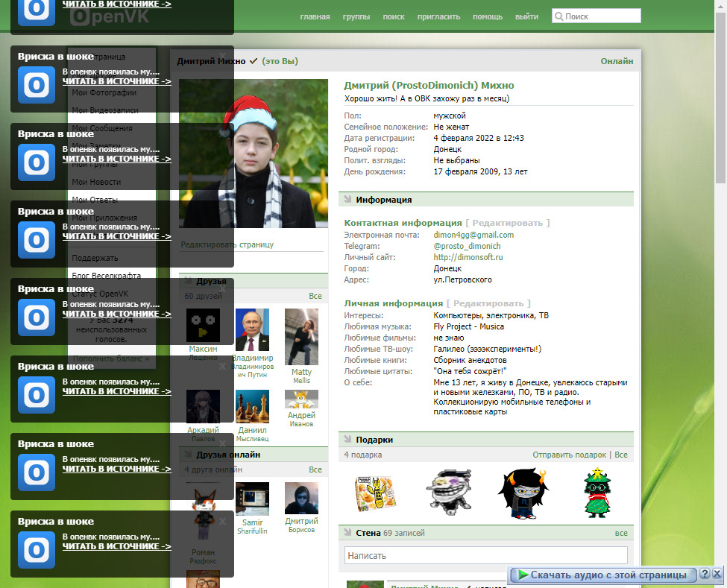Open the help question mark on the audio bar

pyautogui.click(x=705, y=574)
